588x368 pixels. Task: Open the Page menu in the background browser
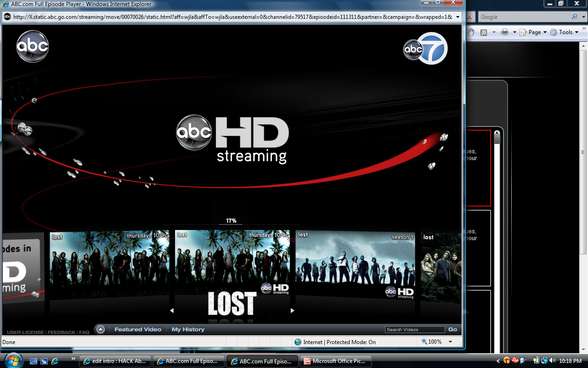533,32
